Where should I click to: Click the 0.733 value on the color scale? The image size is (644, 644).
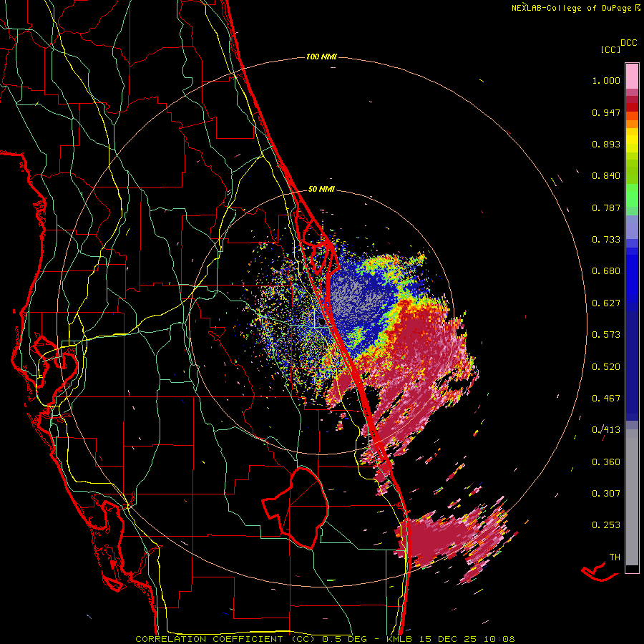[x=606, y=240]
